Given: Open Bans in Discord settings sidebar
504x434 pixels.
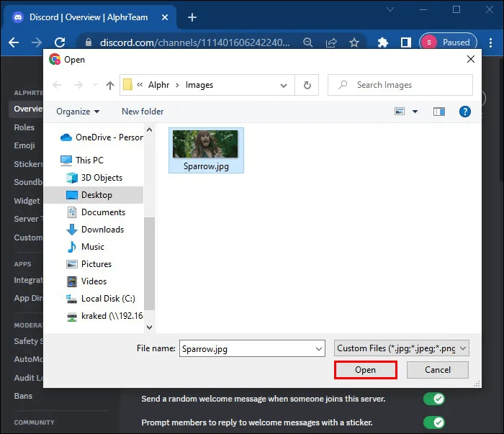Looking at the screenshot, I should (x=23, y=396).
